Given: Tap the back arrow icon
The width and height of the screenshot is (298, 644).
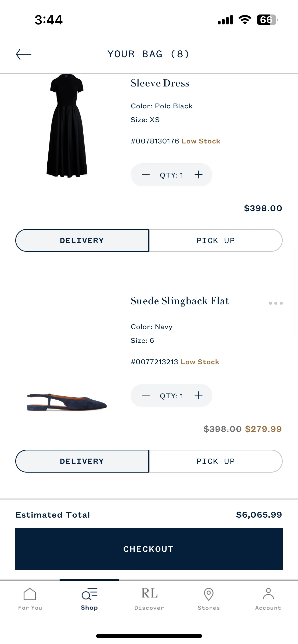Looking at the screenshot, I should [24, 54].
